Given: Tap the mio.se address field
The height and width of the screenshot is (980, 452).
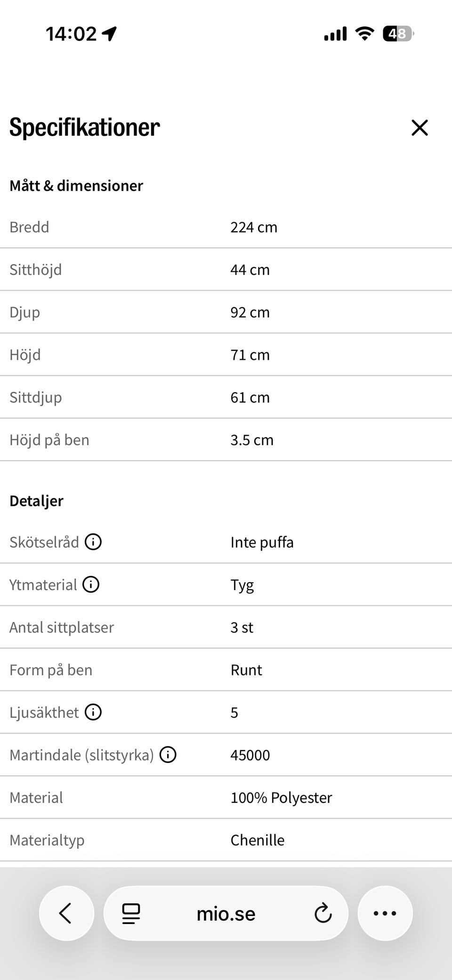Looking at the screenshot, I should (226, 914).
